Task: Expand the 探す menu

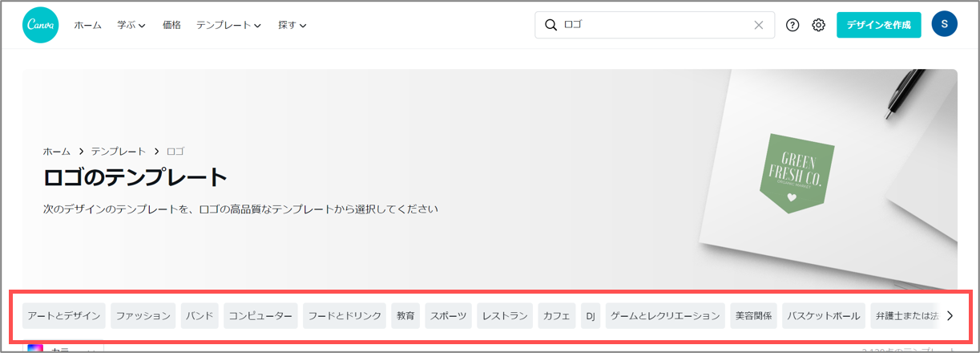Action: (292, 25)
